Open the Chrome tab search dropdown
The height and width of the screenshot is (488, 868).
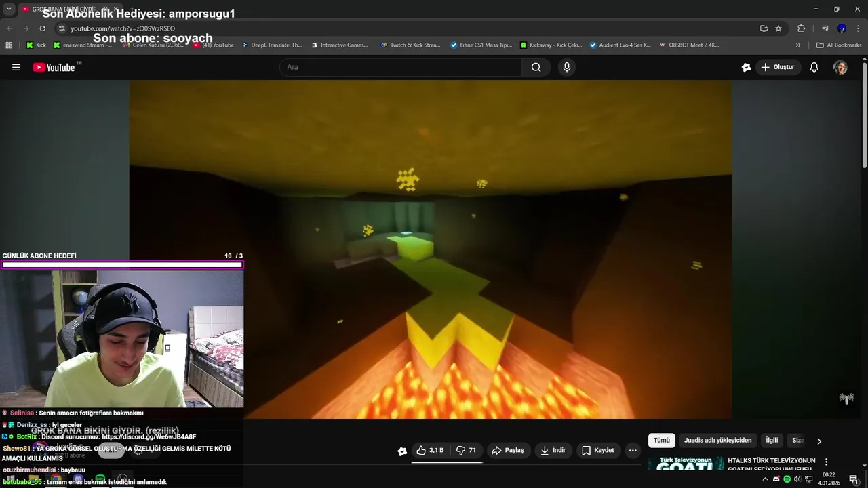(9, 9)
